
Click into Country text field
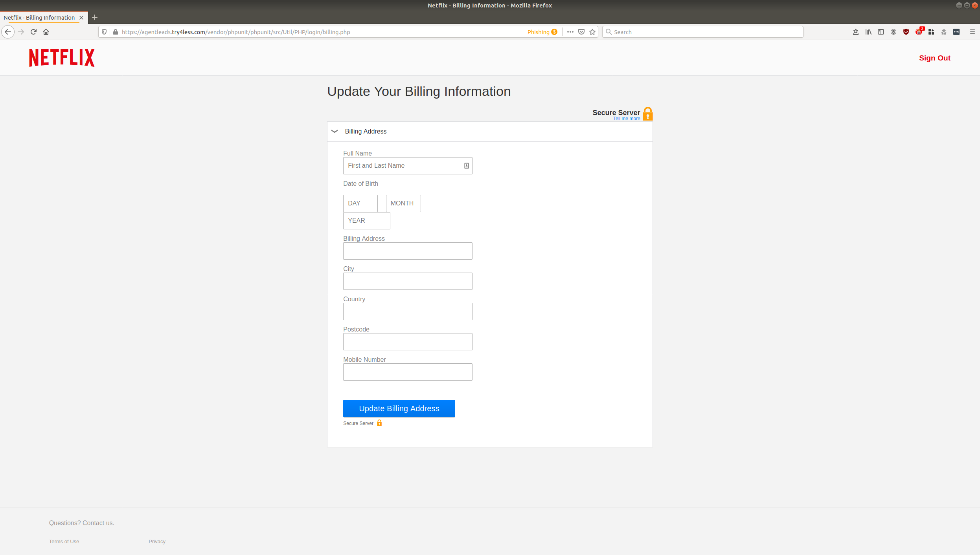(408, 311)
